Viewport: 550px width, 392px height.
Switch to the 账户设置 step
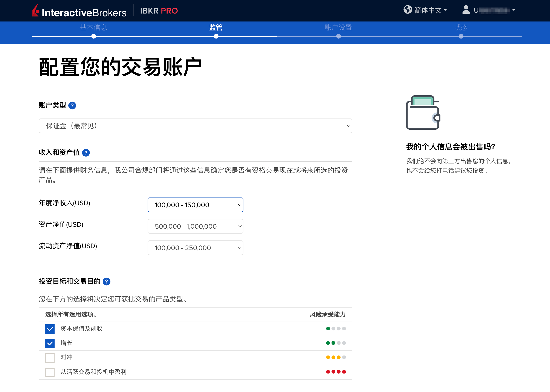[338, 28]
